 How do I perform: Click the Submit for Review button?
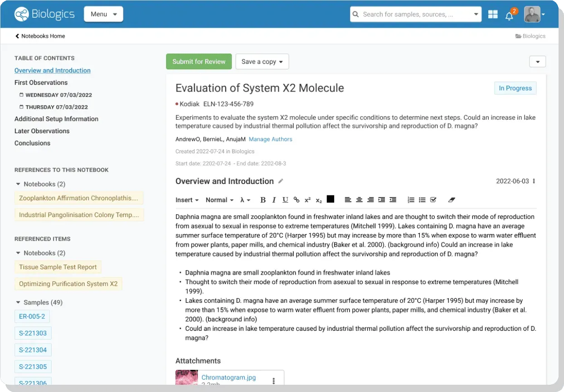(199, 62)
